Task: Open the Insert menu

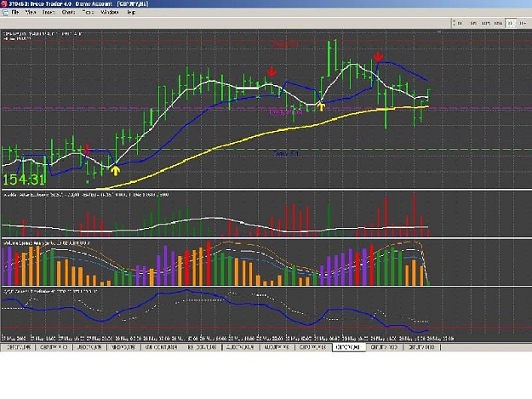Action: click(49, 12)
